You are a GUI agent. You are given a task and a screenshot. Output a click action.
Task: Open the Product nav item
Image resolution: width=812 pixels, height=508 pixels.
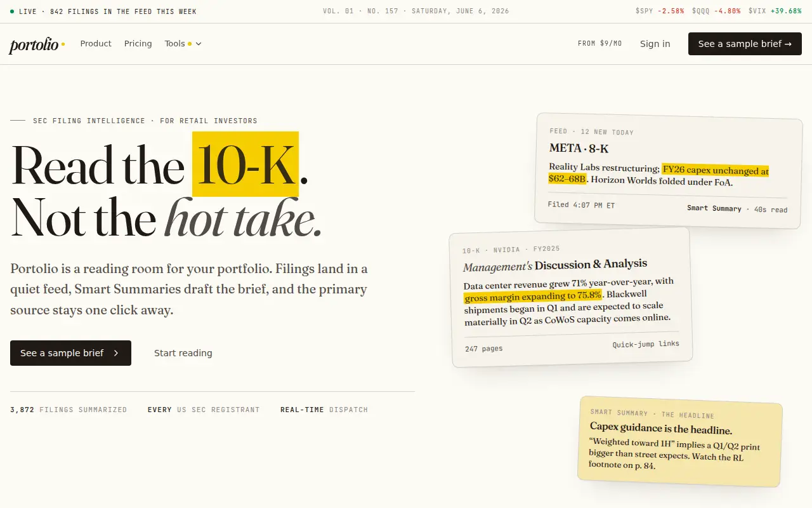pos(96,44)
